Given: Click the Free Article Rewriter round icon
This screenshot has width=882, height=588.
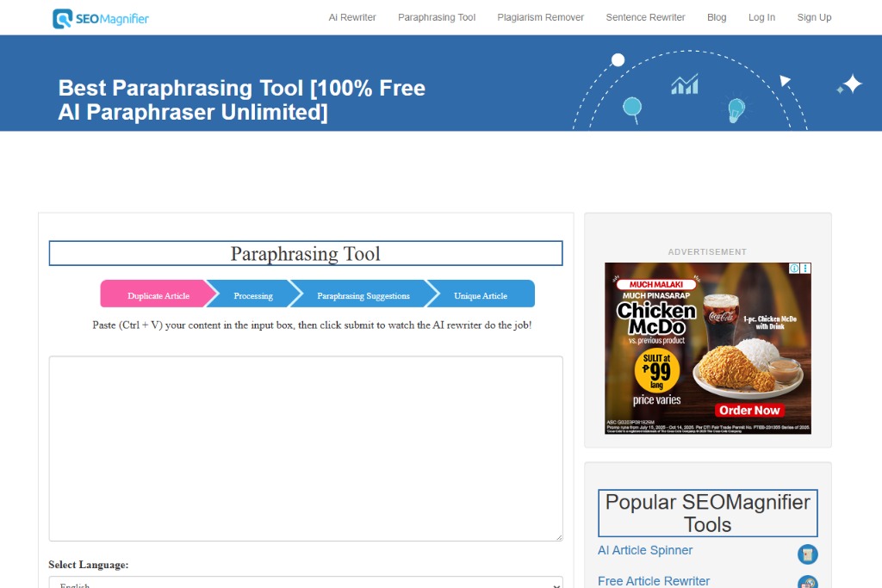Looking at the screenshot, I should (807, 583).
